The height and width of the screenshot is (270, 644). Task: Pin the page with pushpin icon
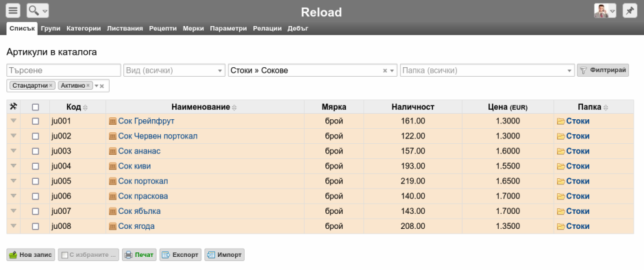(630, 11)
